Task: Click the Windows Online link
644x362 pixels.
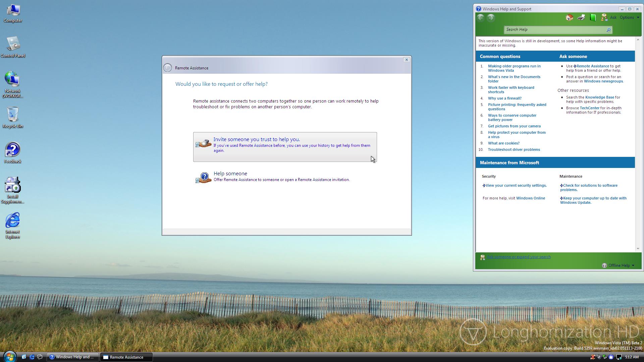Action: pos(530,198)
